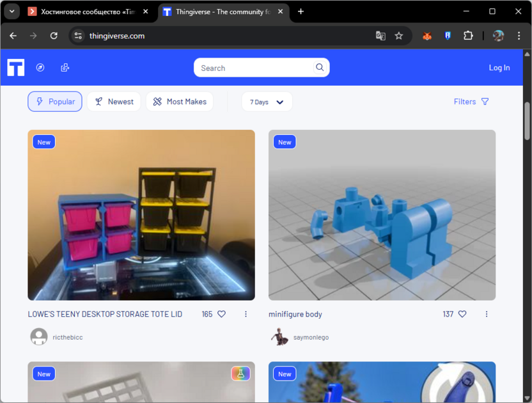Expand the tab search dropdown
The image size is (532, 403).
tap(12, 12)
